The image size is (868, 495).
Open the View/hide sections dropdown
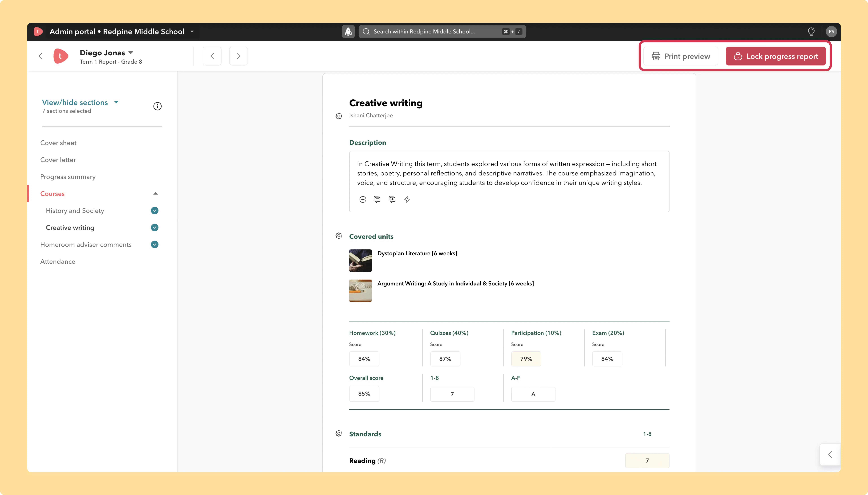(x=80, y=102)
